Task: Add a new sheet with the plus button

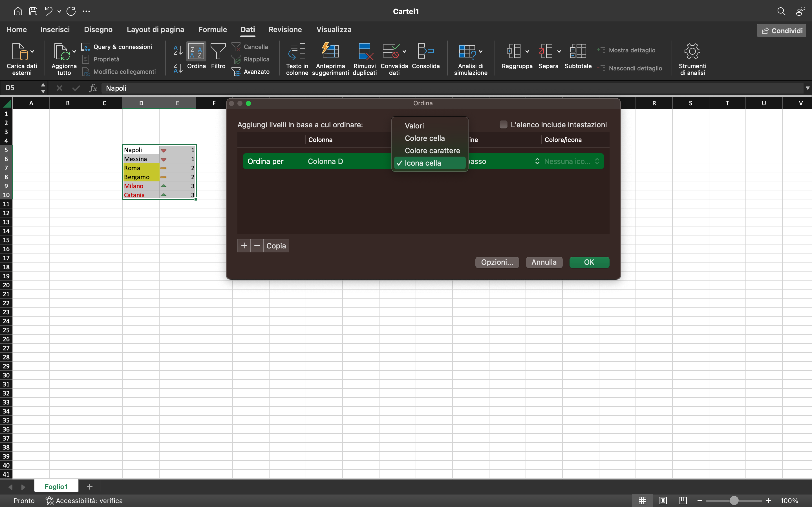Action: [89, 486]
